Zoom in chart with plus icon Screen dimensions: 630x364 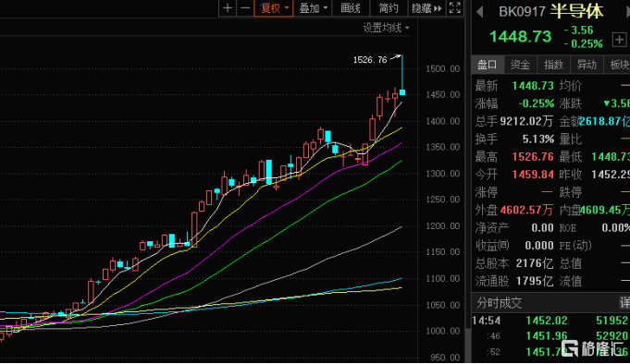pyautogui.click(x=228, y=8)
